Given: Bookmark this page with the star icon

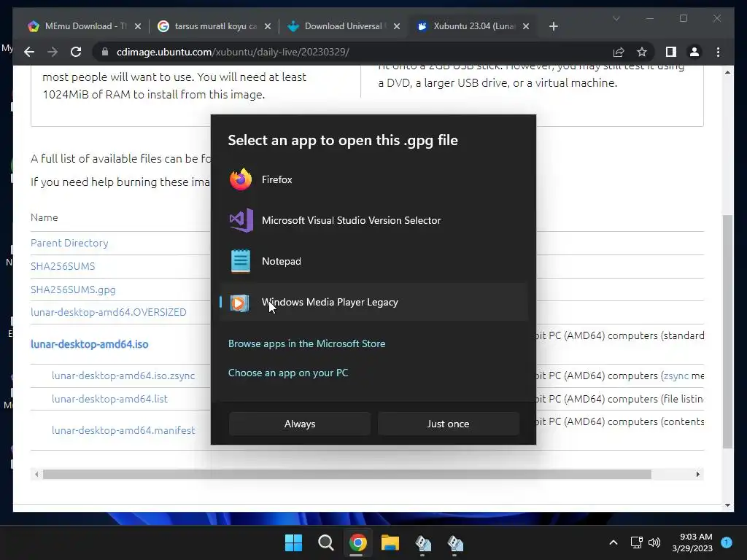Looking at the screenshot, I should pyautogui.click(x=642, y=52).
